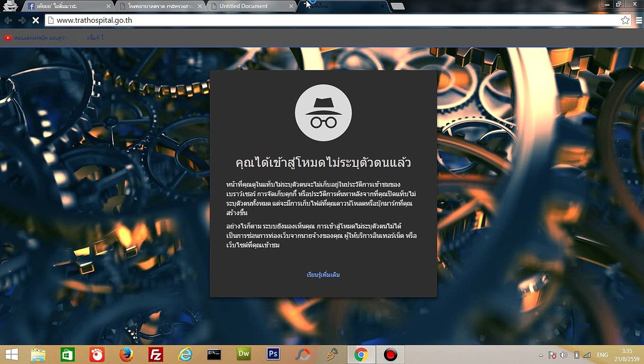644x364 pixels.
Task: Open FileZilla from the taskbar
Action: point(156,355)
